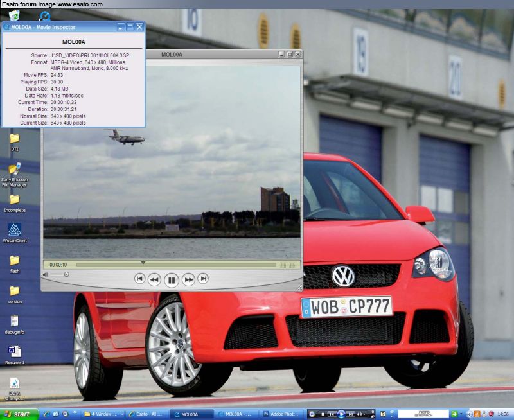Maximize the Movie Inspector window

coord(130,27)
